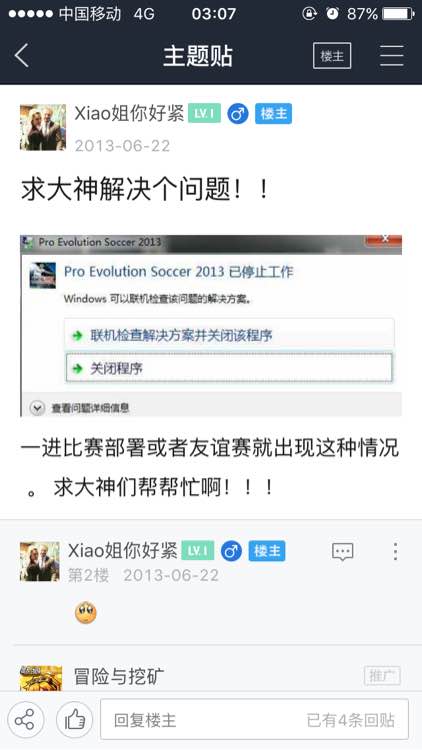The height and width of the screenshot is (750, 422).
Task: Tap the blue 楼主 tag in main post
Action: tap(273, 114)
